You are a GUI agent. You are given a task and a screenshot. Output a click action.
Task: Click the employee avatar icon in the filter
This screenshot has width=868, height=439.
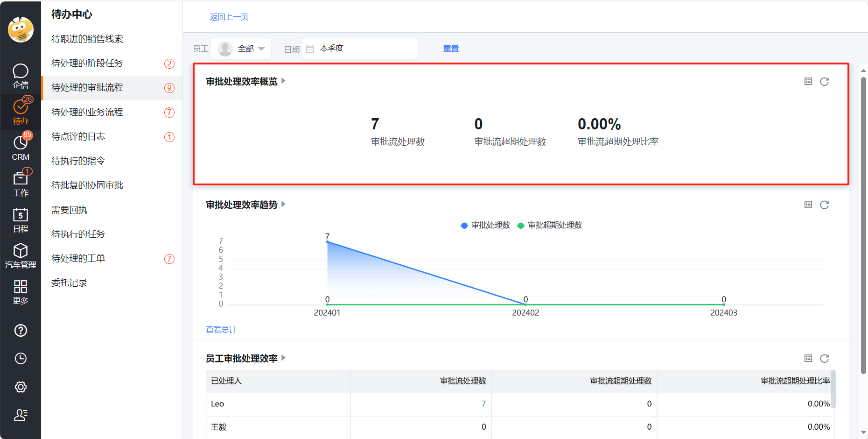tap(225, 49)
